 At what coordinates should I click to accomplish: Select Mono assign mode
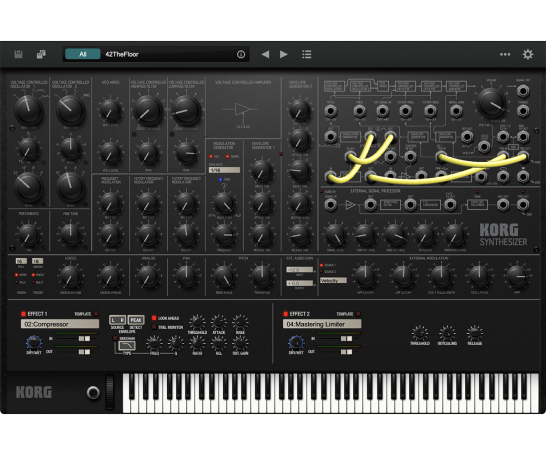click(x=16, y=275)
